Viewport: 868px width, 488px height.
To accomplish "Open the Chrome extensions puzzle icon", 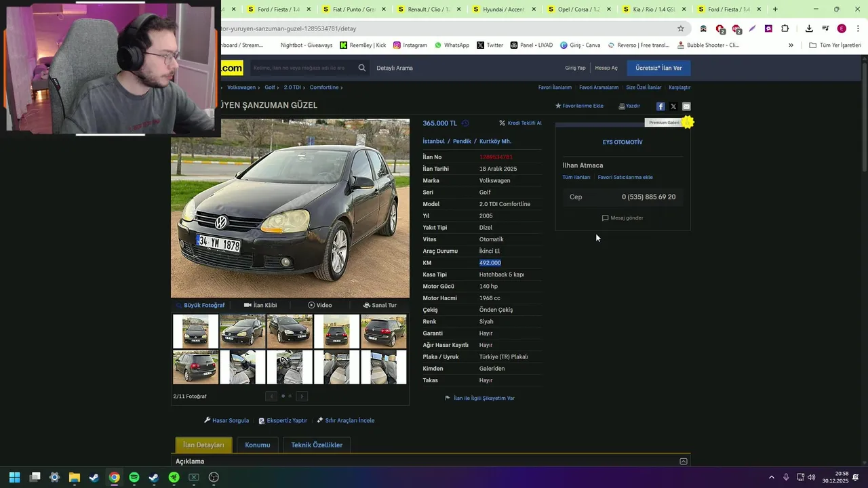I will pyautogui.click(x=785, y=28).
